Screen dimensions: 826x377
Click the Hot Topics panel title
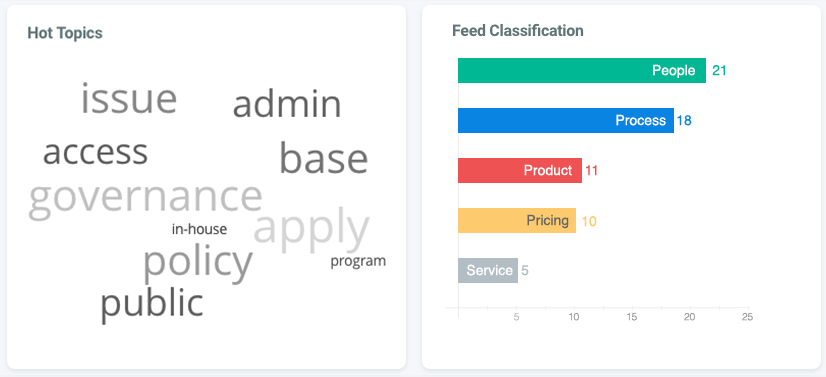65,33
